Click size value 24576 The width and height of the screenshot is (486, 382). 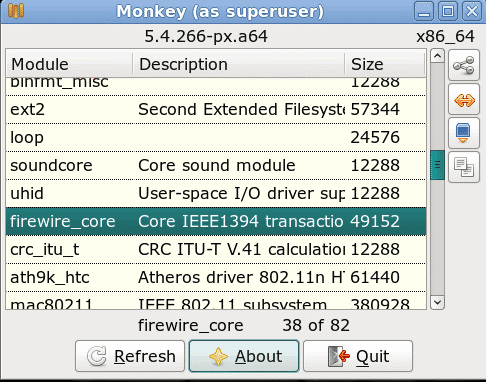375,137
